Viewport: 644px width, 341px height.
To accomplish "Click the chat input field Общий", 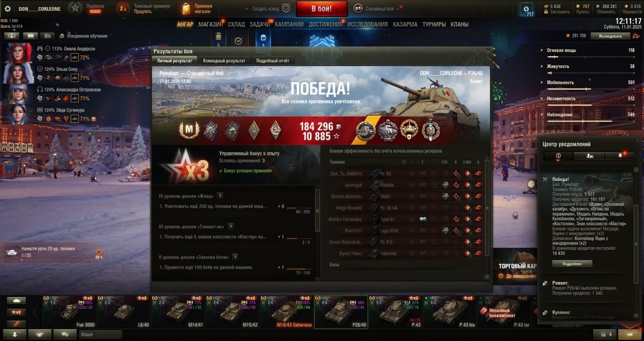I will 101,335.
